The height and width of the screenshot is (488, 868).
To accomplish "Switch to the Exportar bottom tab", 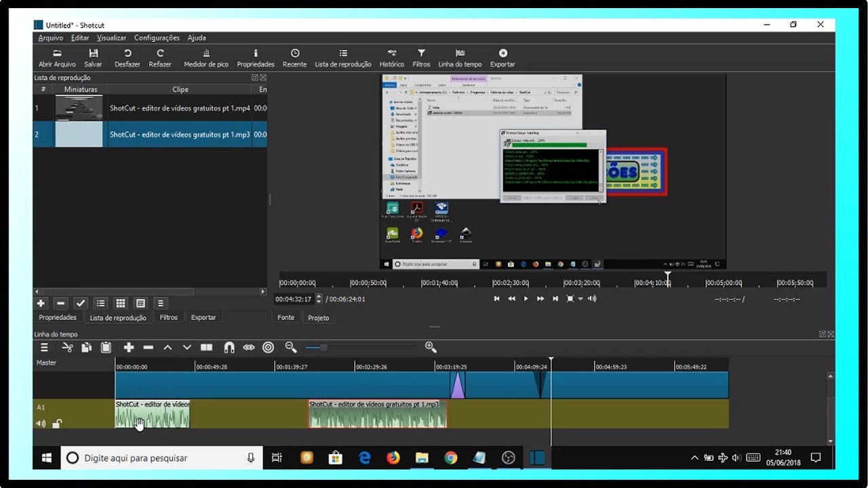I will [203, 317].
